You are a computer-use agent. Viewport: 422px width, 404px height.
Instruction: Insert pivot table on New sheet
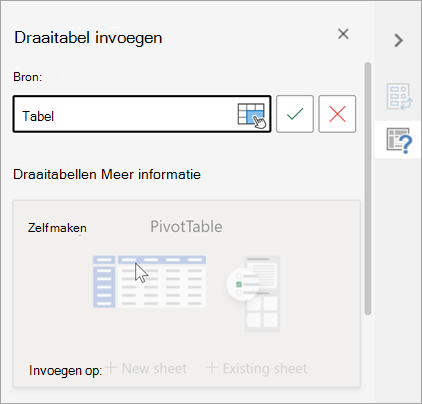154,369
